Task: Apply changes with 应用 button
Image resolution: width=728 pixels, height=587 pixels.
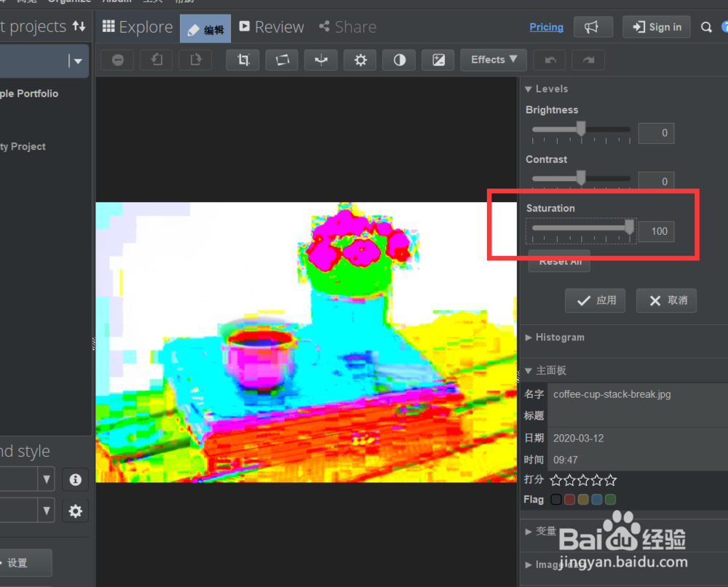Action: click(x=596, y=300)
